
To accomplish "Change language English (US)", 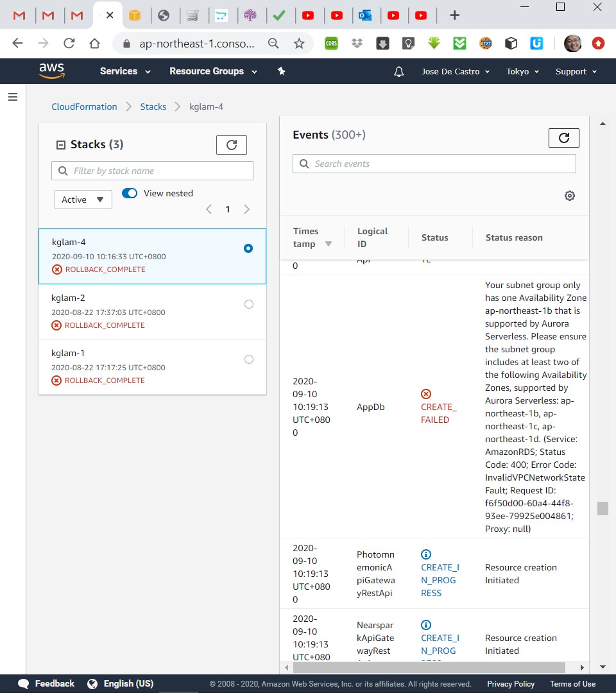I will (120, 684).
